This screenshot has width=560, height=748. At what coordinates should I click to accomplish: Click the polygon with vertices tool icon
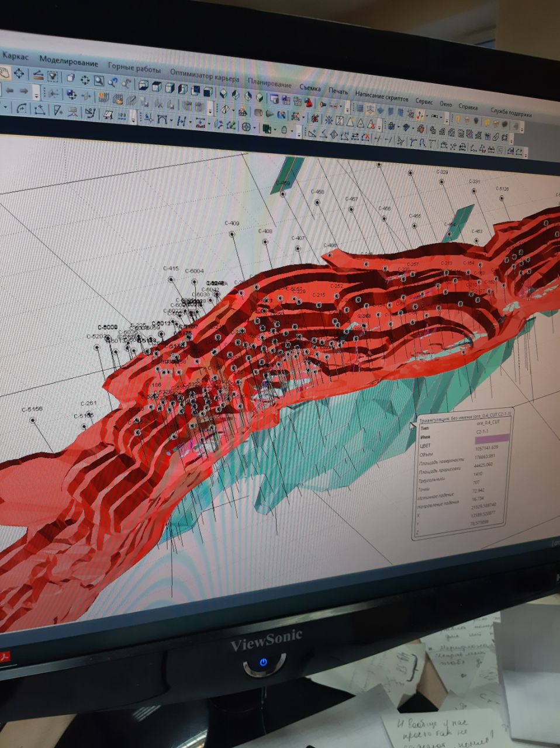click(x=40, y=110)
